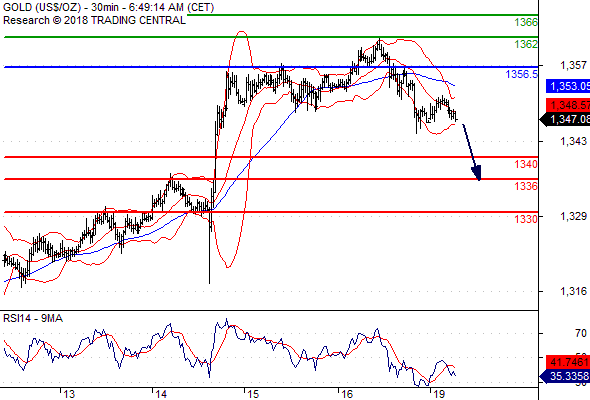Click the red 1336 support label
The width and height of the screenshot is (590, 400).
point(526,186)
